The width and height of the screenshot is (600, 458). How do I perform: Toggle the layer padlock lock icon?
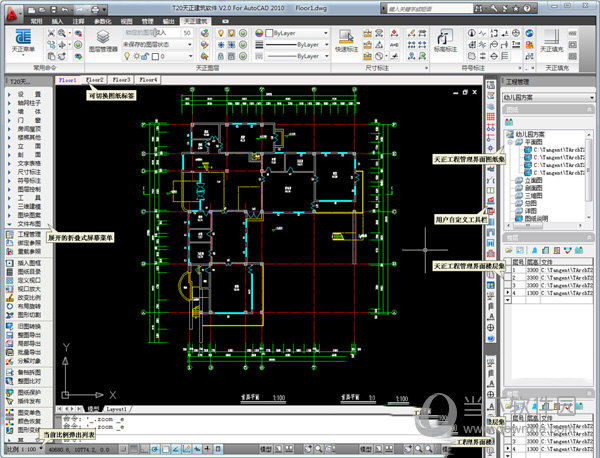[x=145, y=56]
